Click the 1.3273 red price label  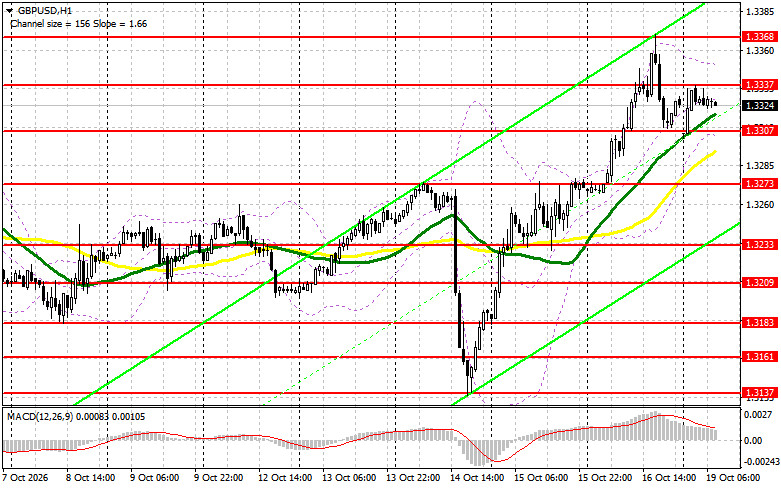click(x=760, y=184)
